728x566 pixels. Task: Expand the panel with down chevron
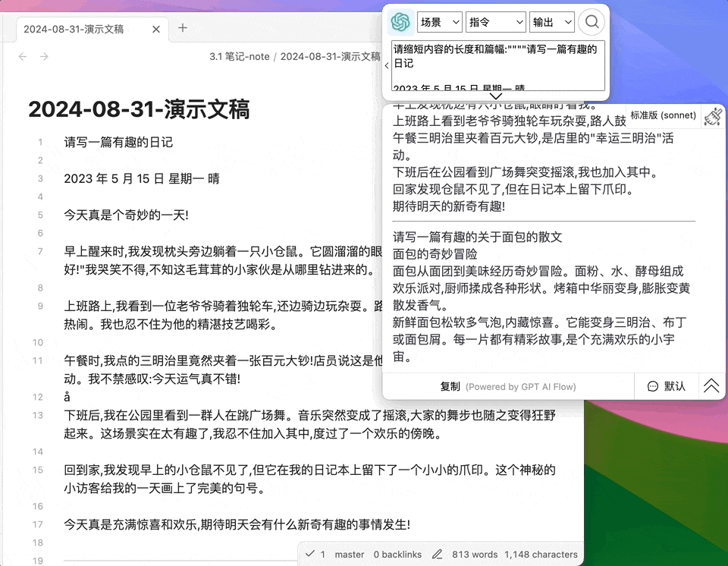click(x=495, y=96)
